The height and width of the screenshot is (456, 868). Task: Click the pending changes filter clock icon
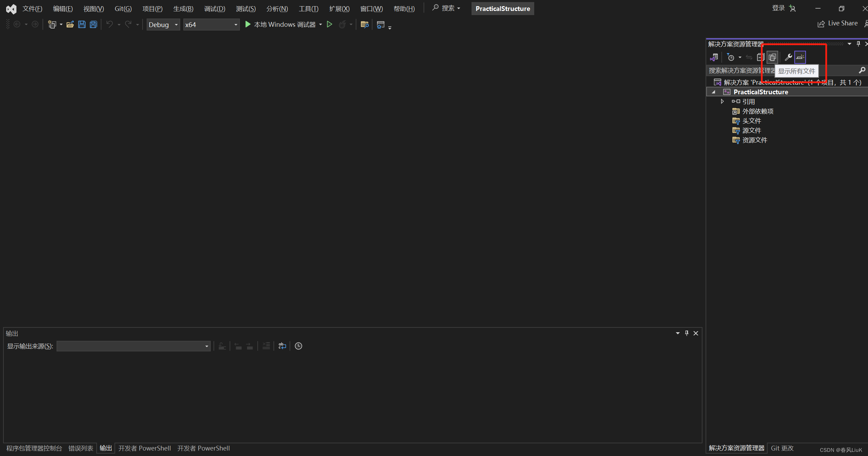[x=731, y=57]
